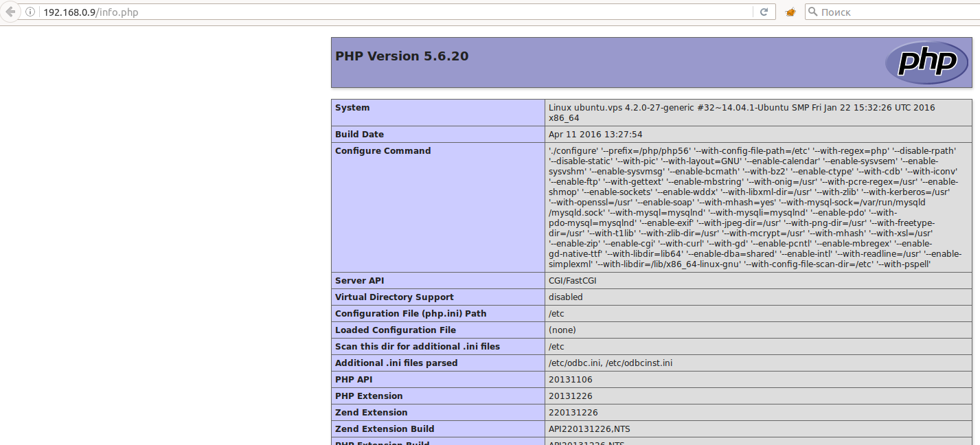
Task: Select Scan this dir for additional .ini files
Action: (x=418, y=347)
